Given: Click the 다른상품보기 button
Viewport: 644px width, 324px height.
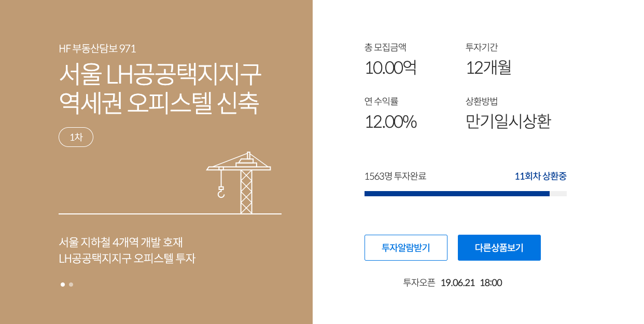Looking at the screenshot, I should pyautogui.click(x=499, y=248).
